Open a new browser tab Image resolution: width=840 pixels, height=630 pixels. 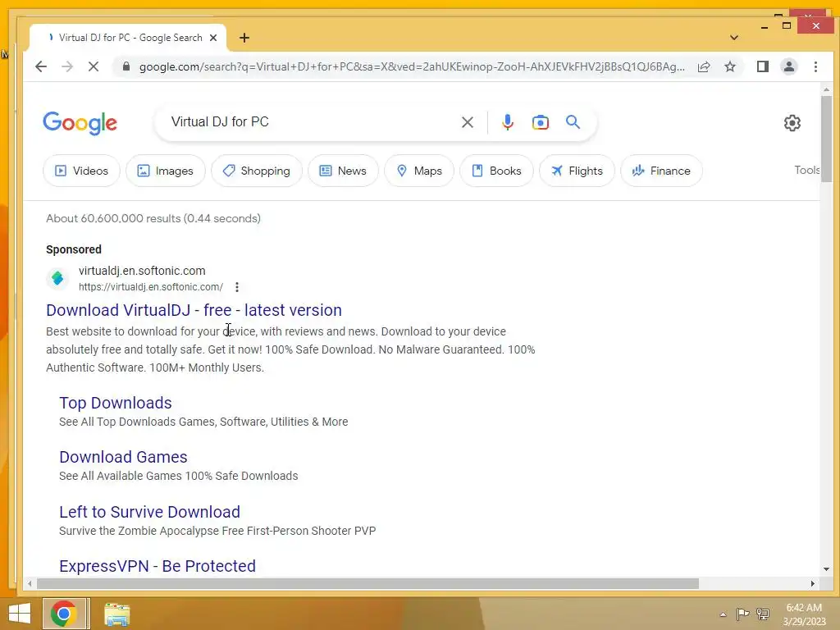pyautogui.click(x=244, y=38)
